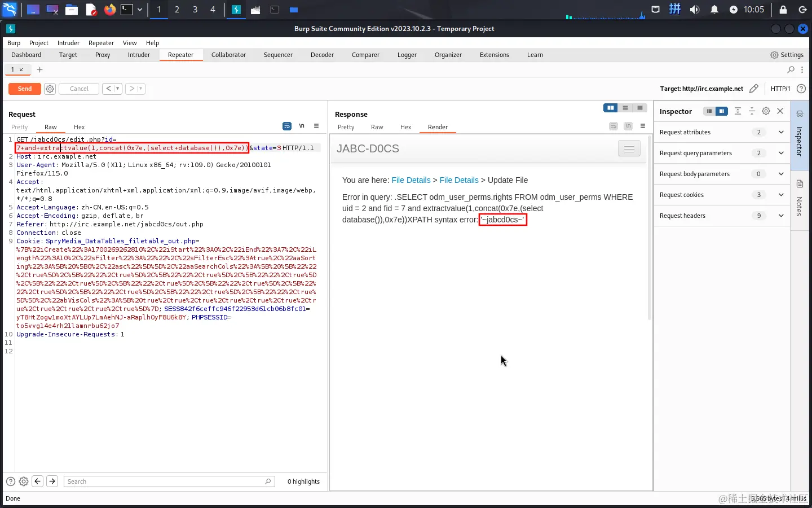The width and height of the screenshot is (812, 508).
Task: Open the Kali applications menu
Action: (10, 10)
